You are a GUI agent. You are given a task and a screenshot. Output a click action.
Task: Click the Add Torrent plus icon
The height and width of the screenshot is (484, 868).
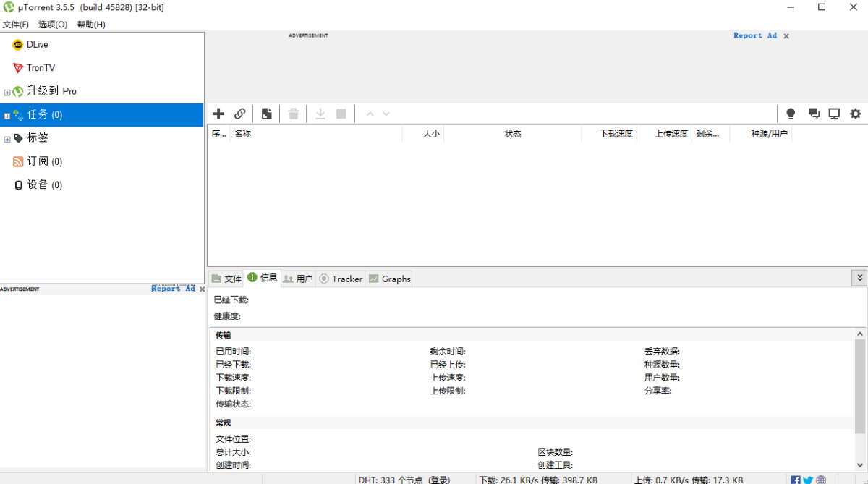click(218, 114)
